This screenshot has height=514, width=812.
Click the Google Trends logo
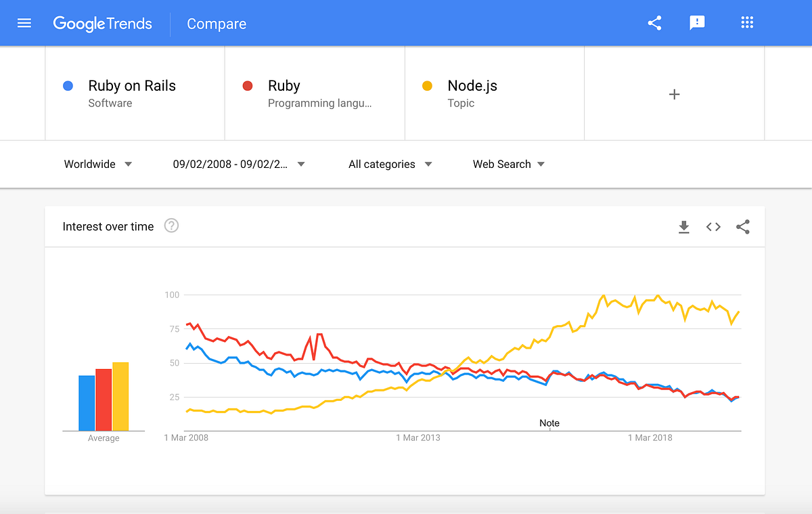[x=103, y=23]
